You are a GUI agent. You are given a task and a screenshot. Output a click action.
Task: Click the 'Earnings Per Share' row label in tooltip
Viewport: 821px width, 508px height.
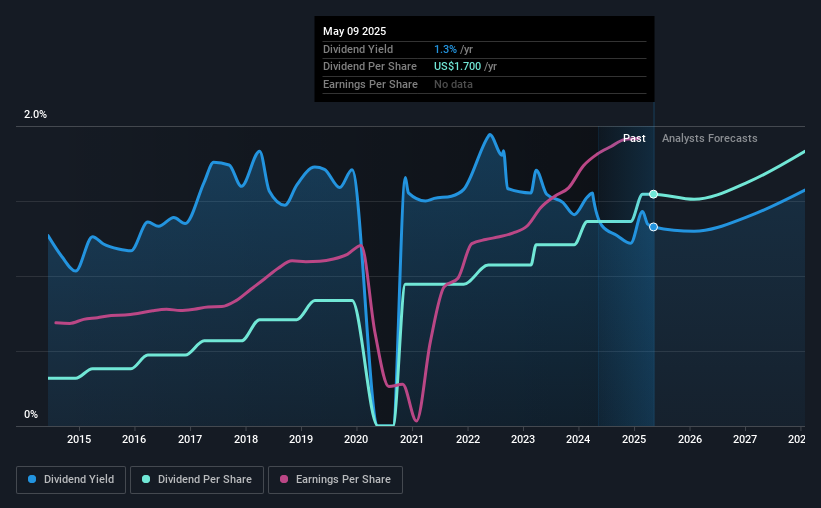[x=370, y=84]
